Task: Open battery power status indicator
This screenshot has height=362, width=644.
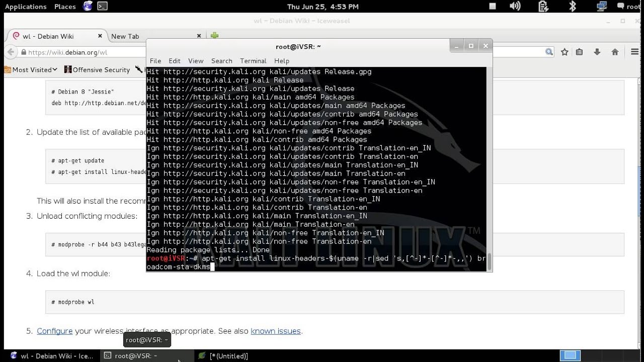Action: [543, 7]
